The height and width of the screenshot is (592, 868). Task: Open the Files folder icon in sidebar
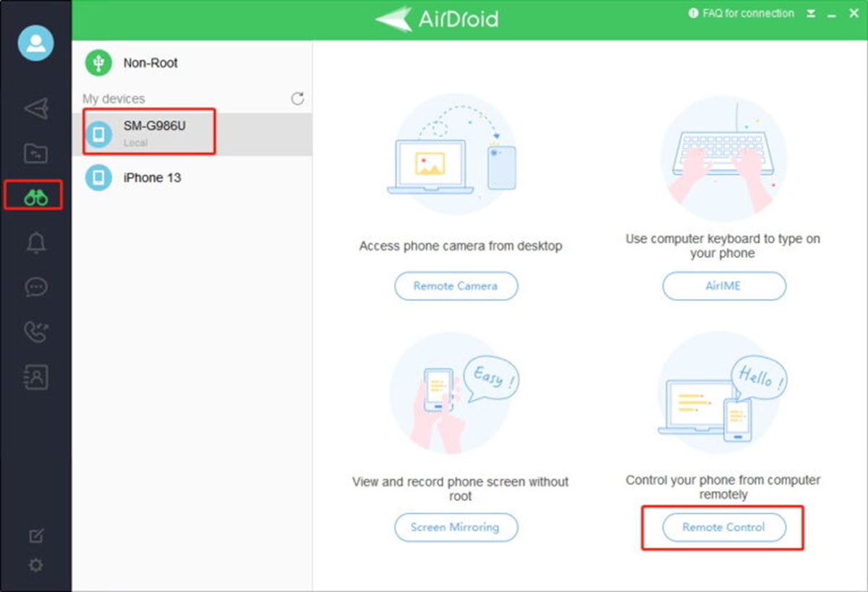(35, 153)
